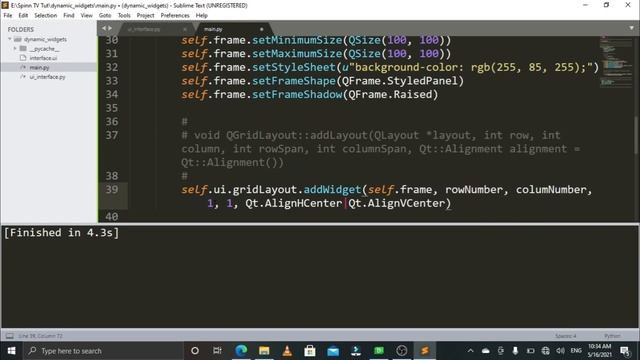Open the volume speaker tray icon
The image size is (640, 360).
pyautogui.click(x=560, y=351)
